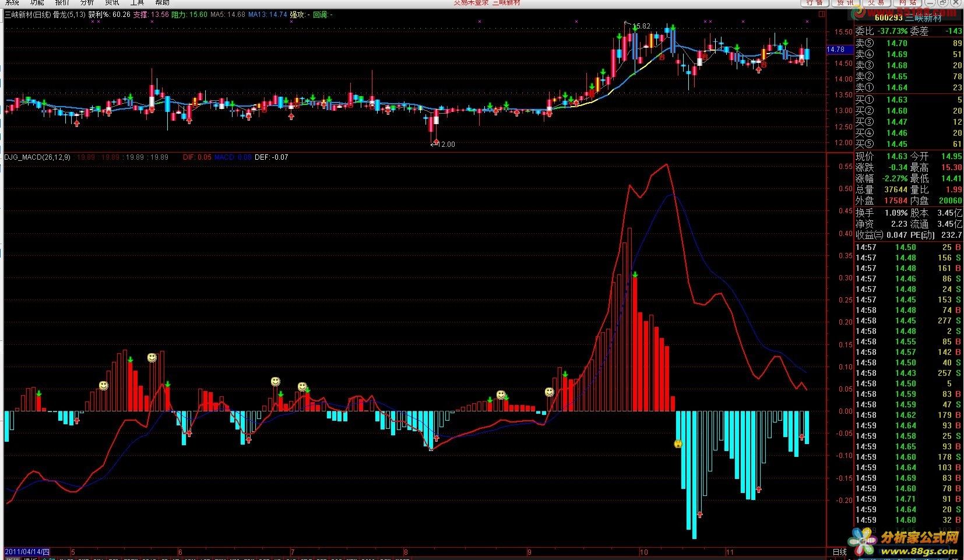Click the month 6 marker on time axis
964x560 pixels.
180,551
